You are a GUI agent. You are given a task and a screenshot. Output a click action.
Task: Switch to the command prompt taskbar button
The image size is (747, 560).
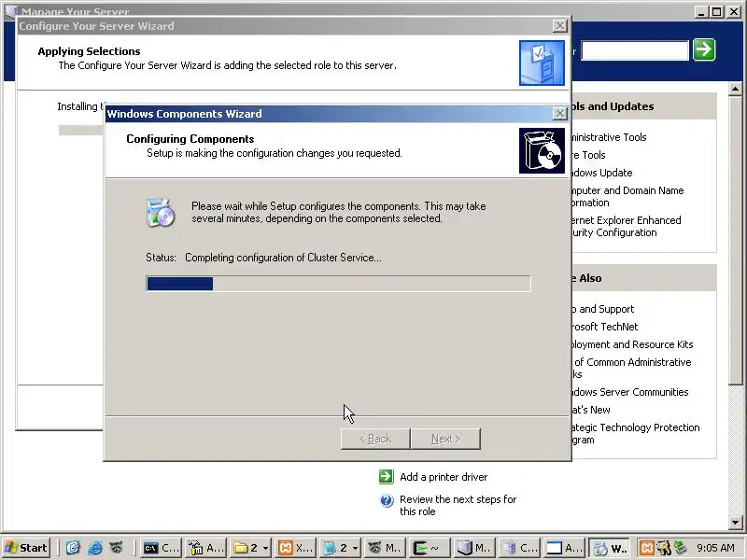coord(161,548)
